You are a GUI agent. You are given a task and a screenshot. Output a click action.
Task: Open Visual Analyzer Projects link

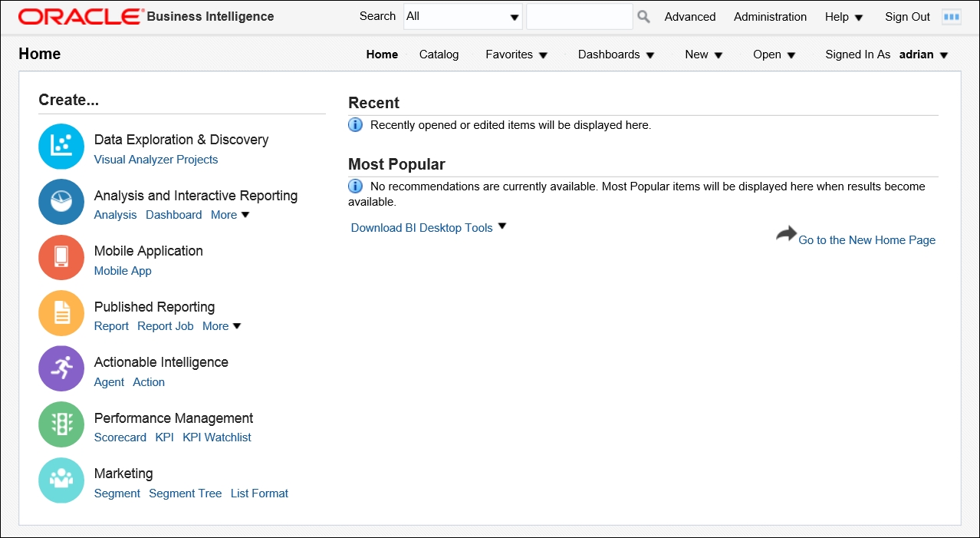pos(156,160)
